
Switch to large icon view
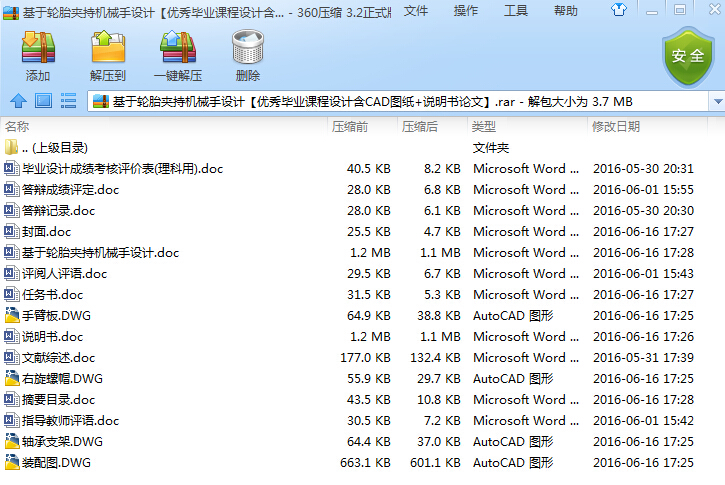coord(43,101)
